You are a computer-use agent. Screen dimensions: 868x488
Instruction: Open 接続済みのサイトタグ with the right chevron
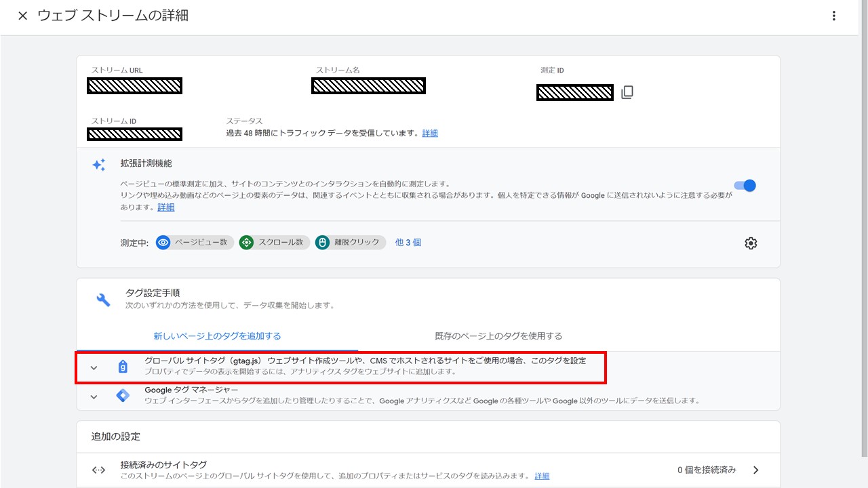click(756, 470)
